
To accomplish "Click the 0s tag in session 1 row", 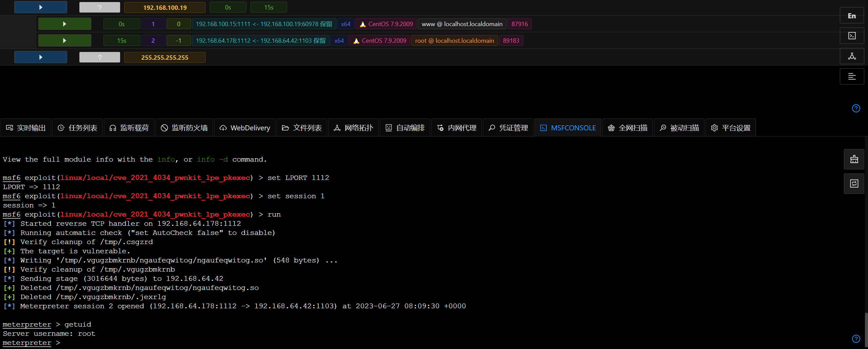I will point(122,24).
